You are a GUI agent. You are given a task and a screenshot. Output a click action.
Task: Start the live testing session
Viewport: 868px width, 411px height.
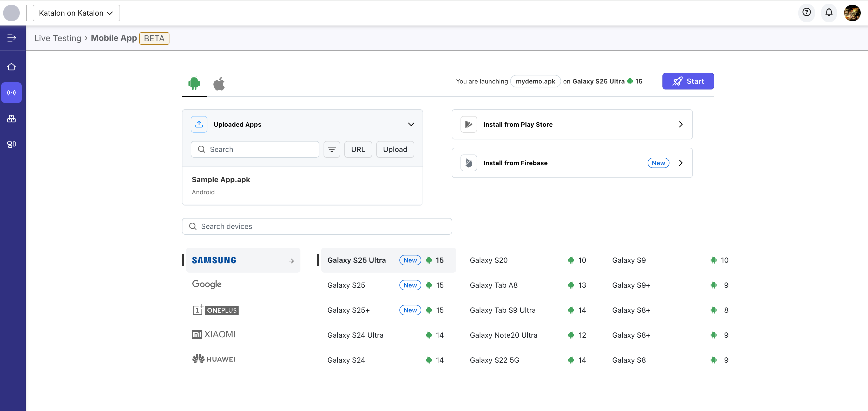coord(688,81)
